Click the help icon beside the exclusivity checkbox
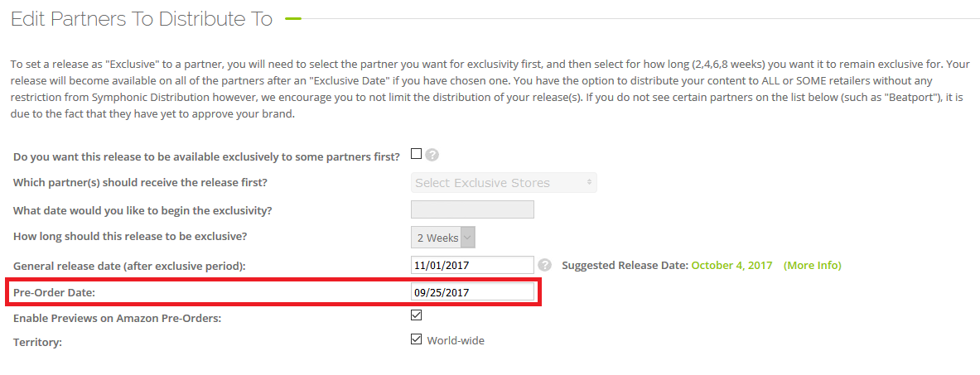This screenshot has height=375, width=980. (432, 155)
